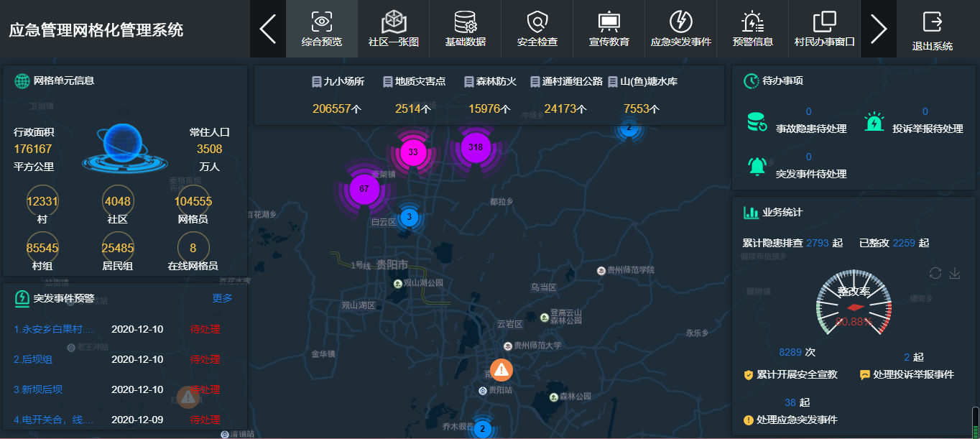The width and height of the screenshot is (980, 439).
Task: Click 更多 to view more alerts
Action: [222, 298]
